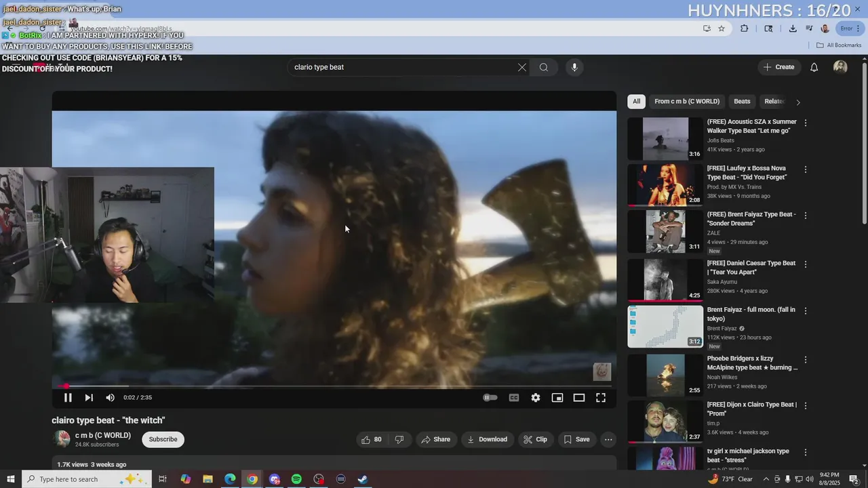Open options for Acoustic SZA x Summer Walker video

point(806,123)
